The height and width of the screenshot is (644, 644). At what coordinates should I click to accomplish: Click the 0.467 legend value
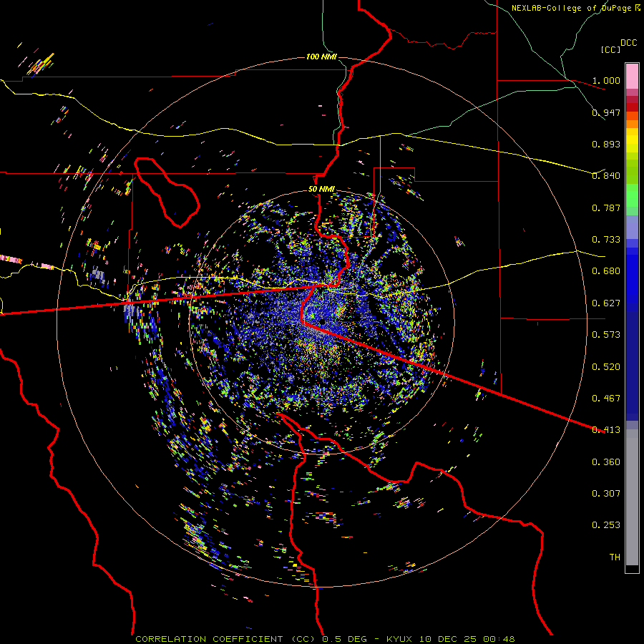tap(606, 399)
